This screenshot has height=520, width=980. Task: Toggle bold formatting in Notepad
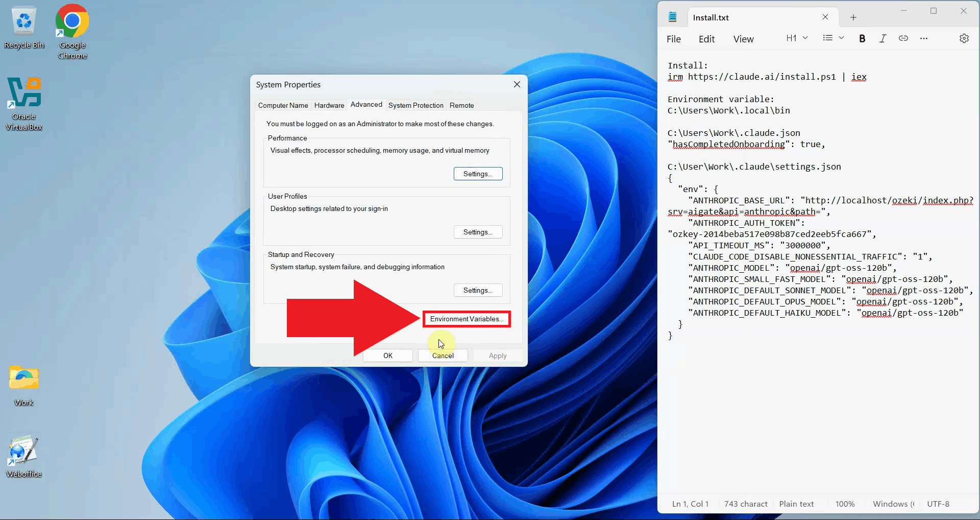coord(862,38)
